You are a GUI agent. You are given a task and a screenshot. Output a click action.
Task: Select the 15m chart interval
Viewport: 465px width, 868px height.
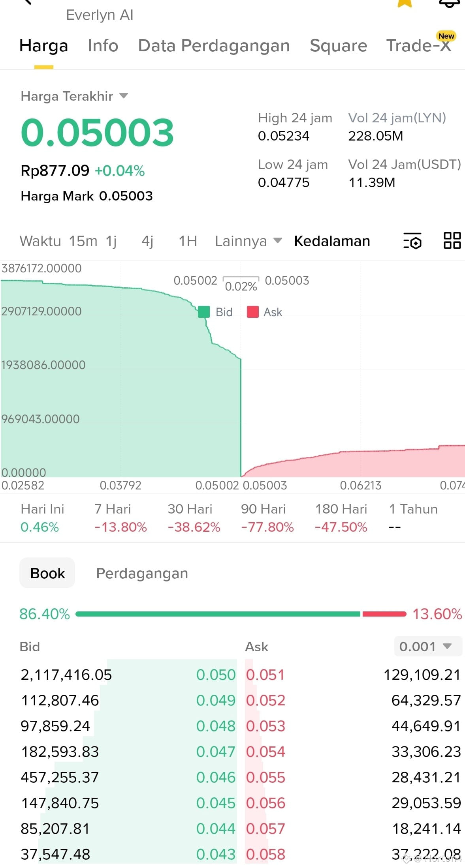[x=83, y=241]
